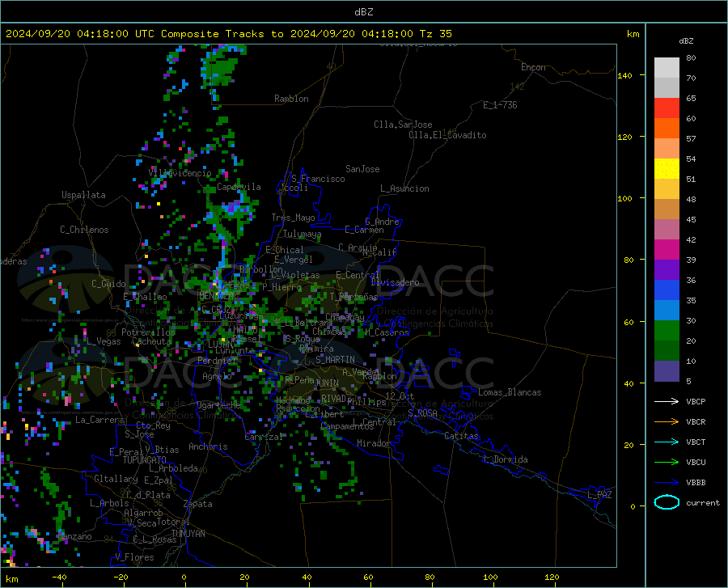This screenshot has width=728, height=588.
Task: Click the L_PAZ place label
Action: click(599, 495)
